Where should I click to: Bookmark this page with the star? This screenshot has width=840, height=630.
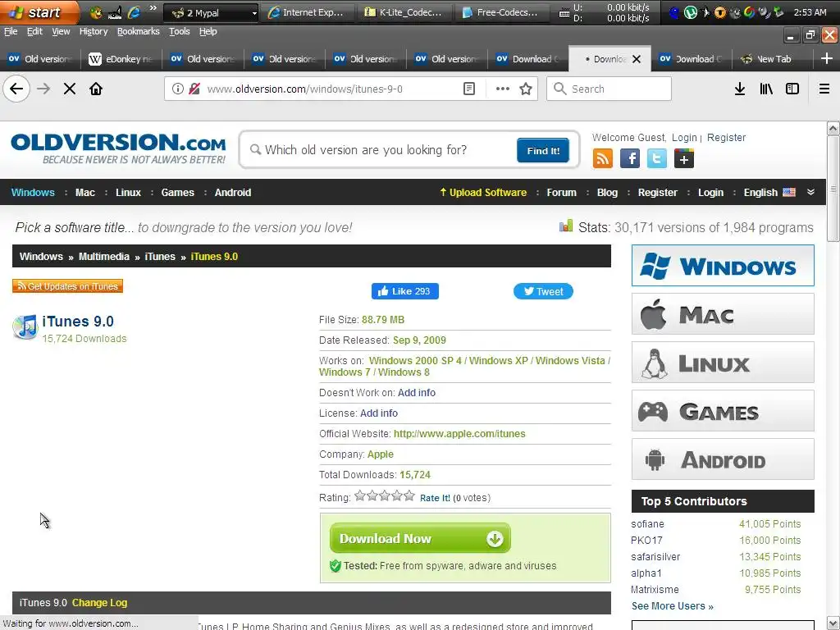tap(526, 89)
